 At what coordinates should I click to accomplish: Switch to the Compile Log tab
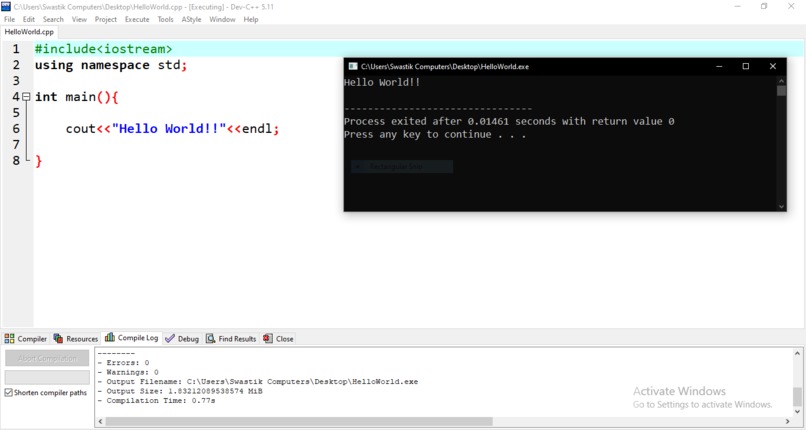132,338
